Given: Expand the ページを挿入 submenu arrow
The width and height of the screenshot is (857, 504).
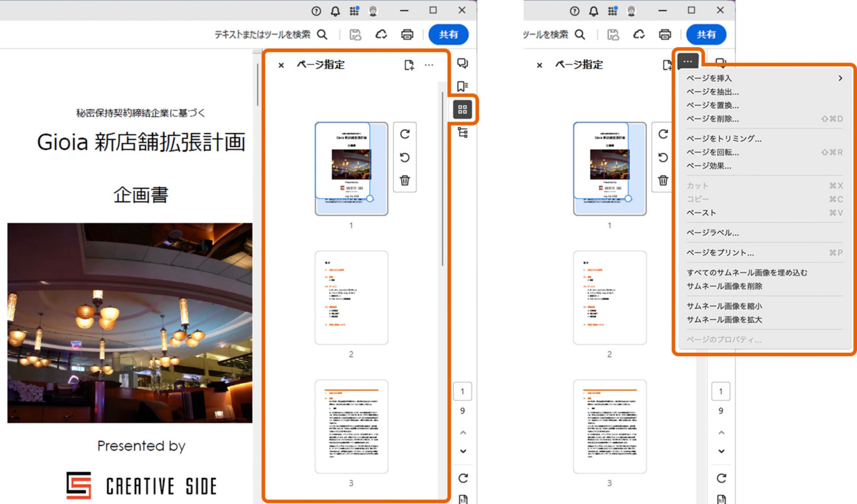Looking at the screenshot, I should (x=840, y=78).
